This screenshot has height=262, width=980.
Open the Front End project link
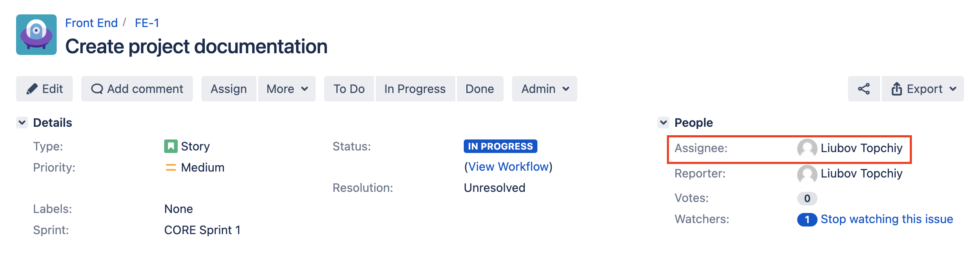pyautogui.click(x=91, y=23)
